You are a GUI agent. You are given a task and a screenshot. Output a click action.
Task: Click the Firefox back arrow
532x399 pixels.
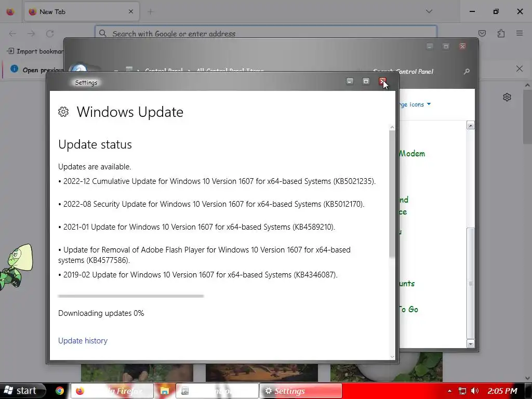(12, 34)
